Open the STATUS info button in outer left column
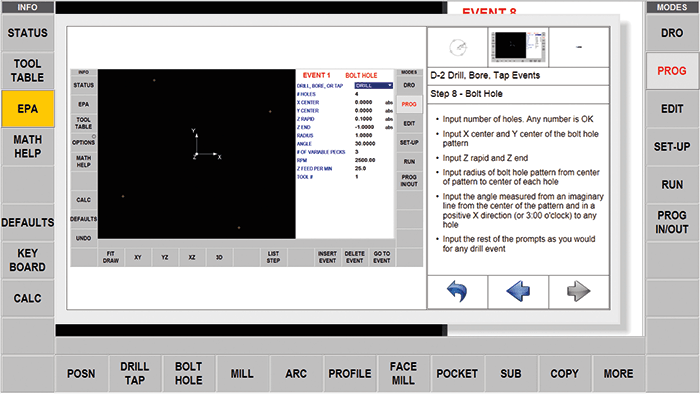The image size is (700, 394). click(28, 33)
